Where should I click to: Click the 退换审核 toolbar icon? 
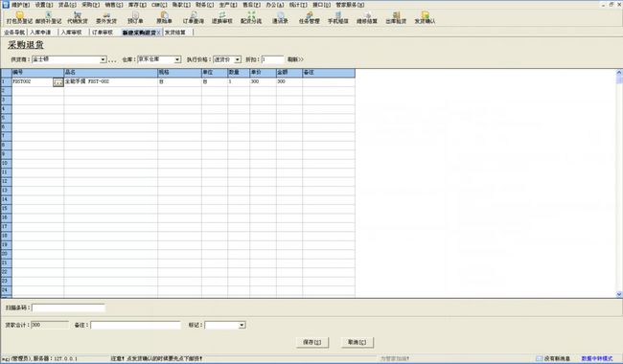click(x=222, y=17)
